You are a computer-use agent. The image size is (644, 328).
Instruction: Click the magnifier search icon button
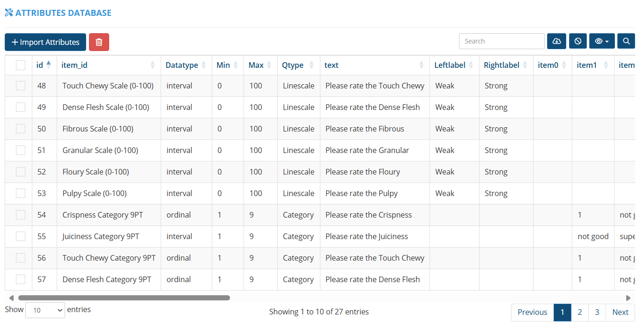[x=626, y=41]
